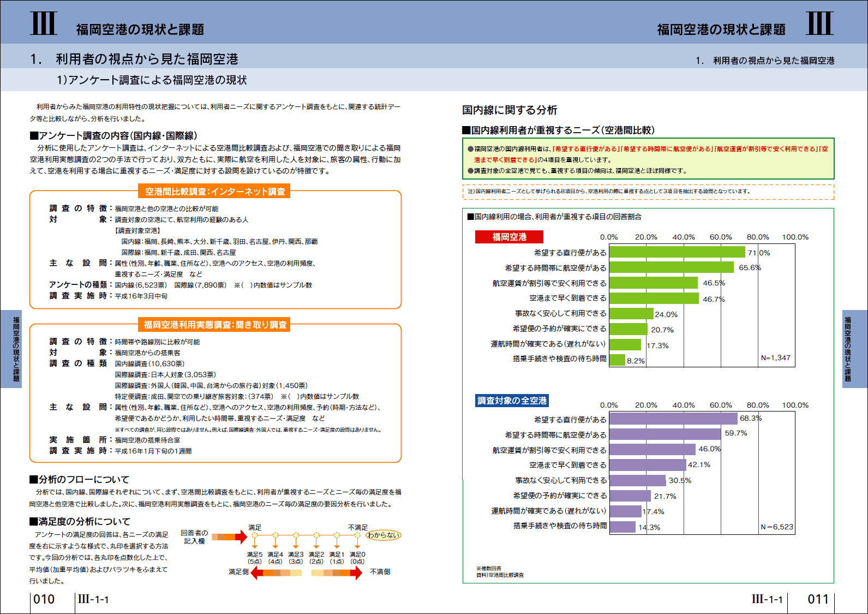The image size is (868, 614).
Task: Click the 満足0 (0点) circle marker
Action: (x=357, y=535)
